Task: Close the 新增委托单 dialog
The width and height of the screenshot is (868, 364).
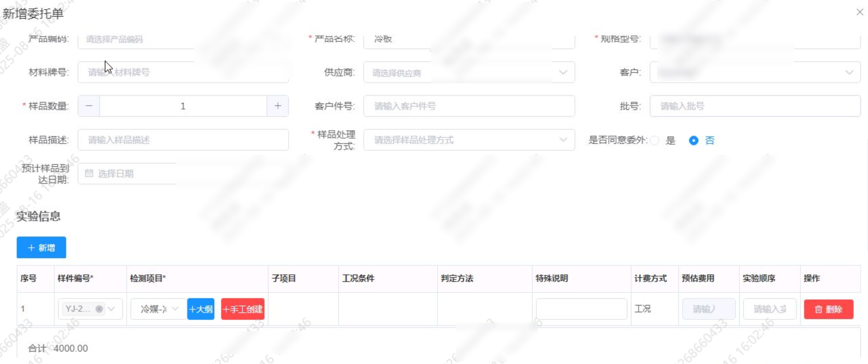Action: [859, 12]
